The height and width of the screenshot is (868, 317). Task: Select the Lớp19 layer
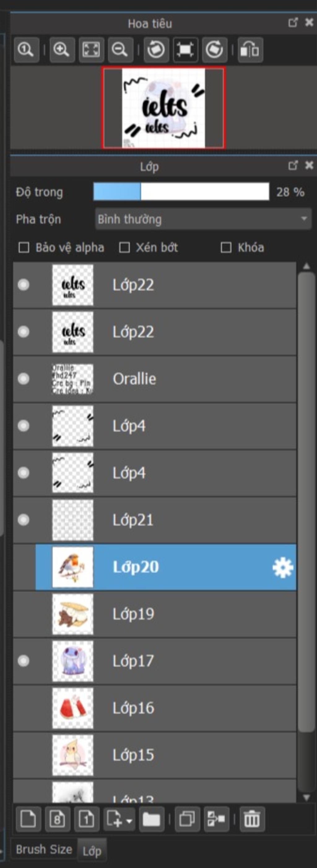coord(169,614)
